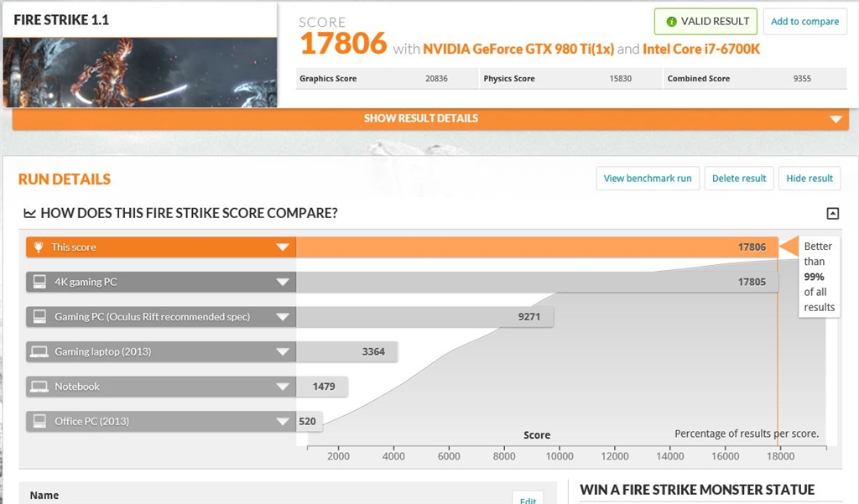Viewport: 859px width, 504px height.
Task: Click Add to compare button
Action: (804, 21)
